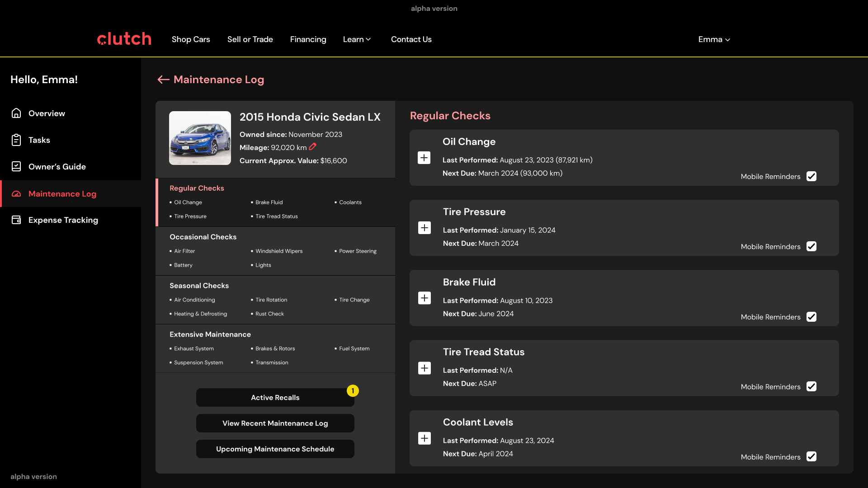This screenshot has width=868, height=488.
Task: Open the Shop Cars page
Action: point(191,39)
